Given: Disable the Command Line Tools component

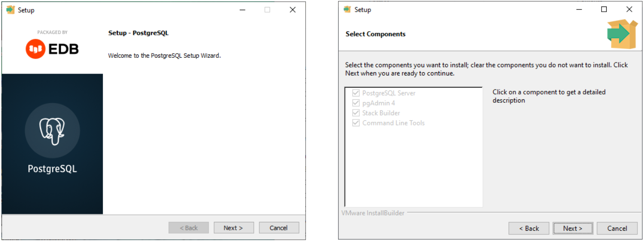Looking at the screenshot, I should coord(356,123).
